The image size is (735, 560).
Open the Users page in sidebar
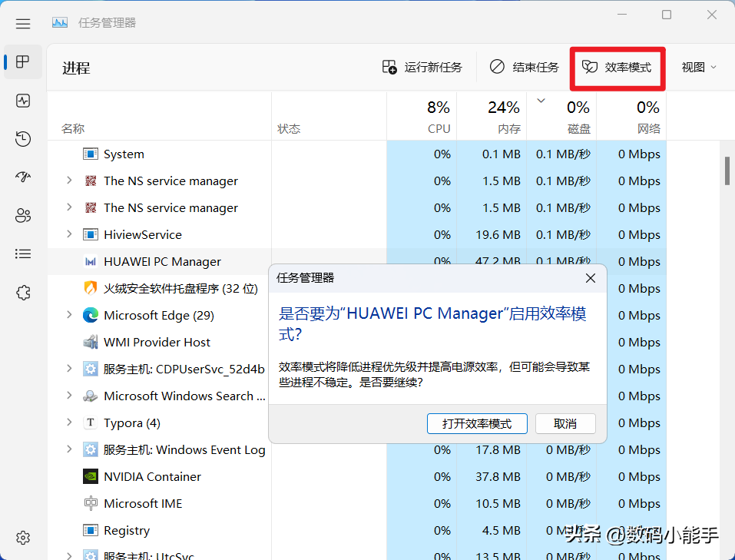[23, 216]
